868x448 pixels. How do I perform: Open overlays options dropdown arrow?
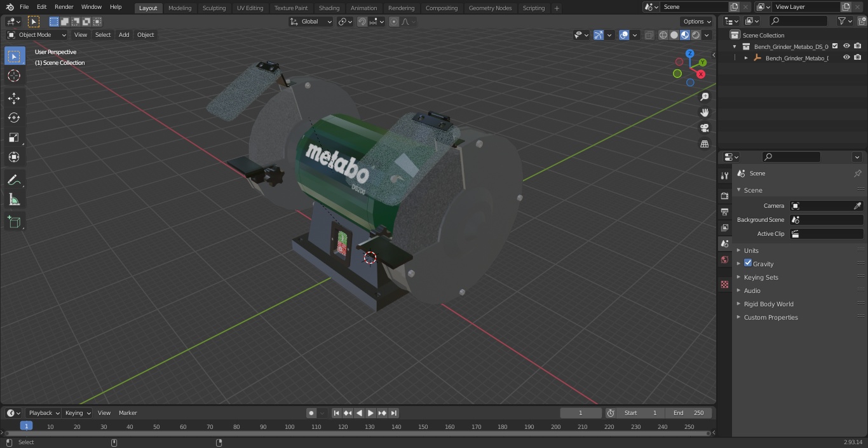pyautogui.click(x=634, y=35)
